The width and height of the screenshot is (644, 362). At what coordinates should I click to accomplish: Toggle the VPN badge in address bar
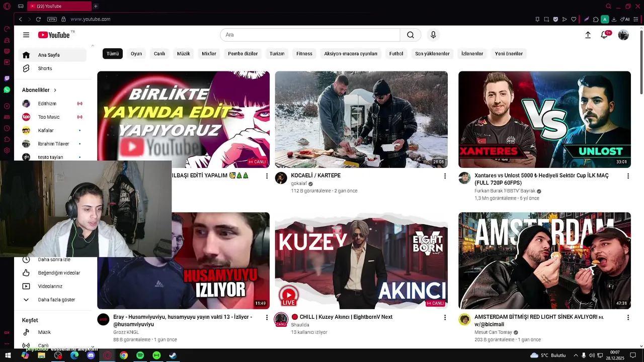click(x=52, y=19)
